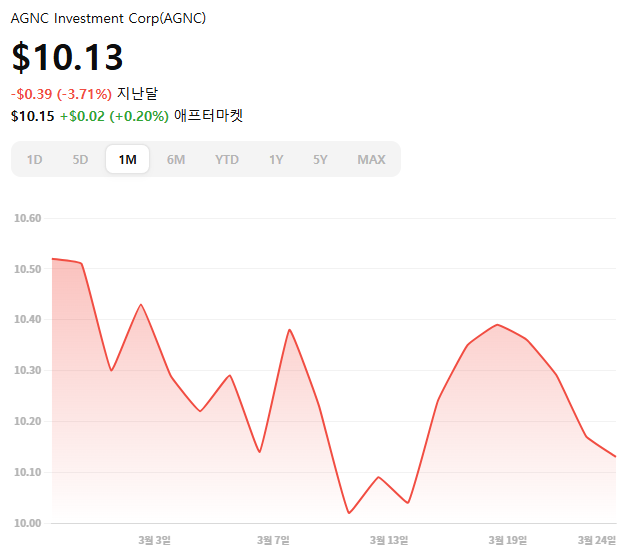Click the 10.20 y-axis label

pos(27,421)
